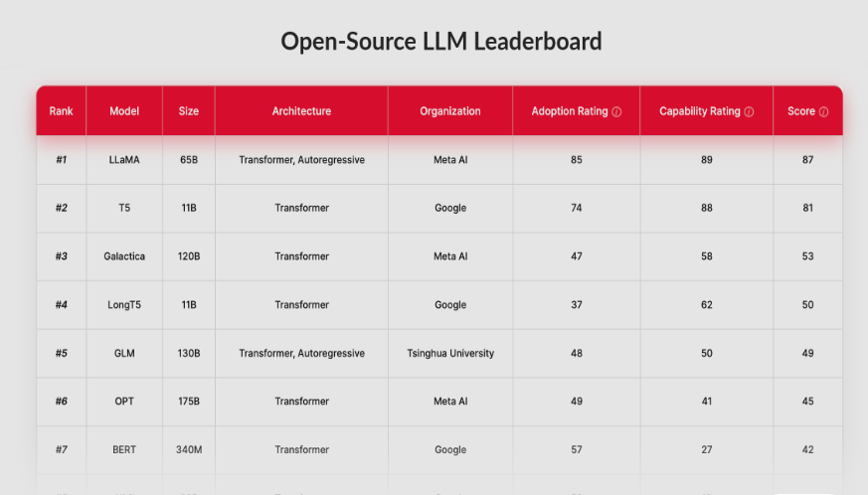Click the OPT model name

click(124, 402)
